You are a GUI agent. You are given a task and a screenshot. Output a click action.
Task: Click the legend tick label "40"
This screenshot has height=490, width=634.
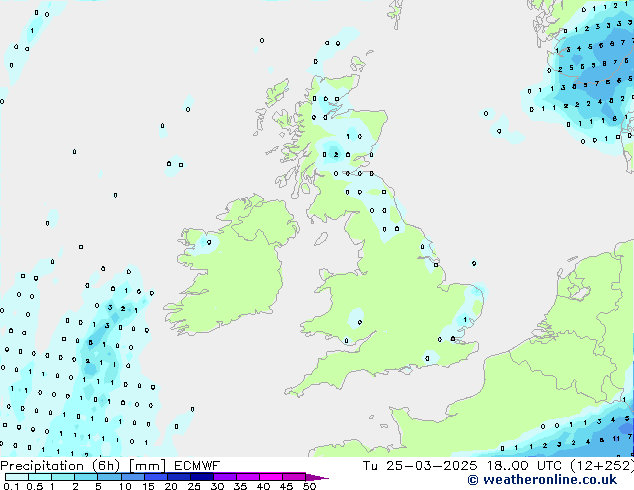pos(263,486)
